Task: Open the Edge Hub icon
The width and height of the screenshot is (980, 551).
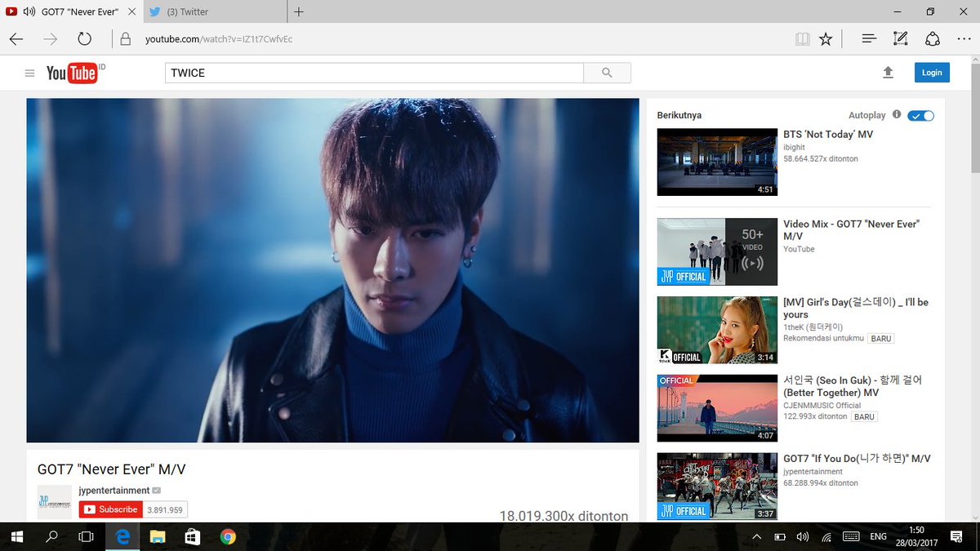Action: [x=869, y=38]
